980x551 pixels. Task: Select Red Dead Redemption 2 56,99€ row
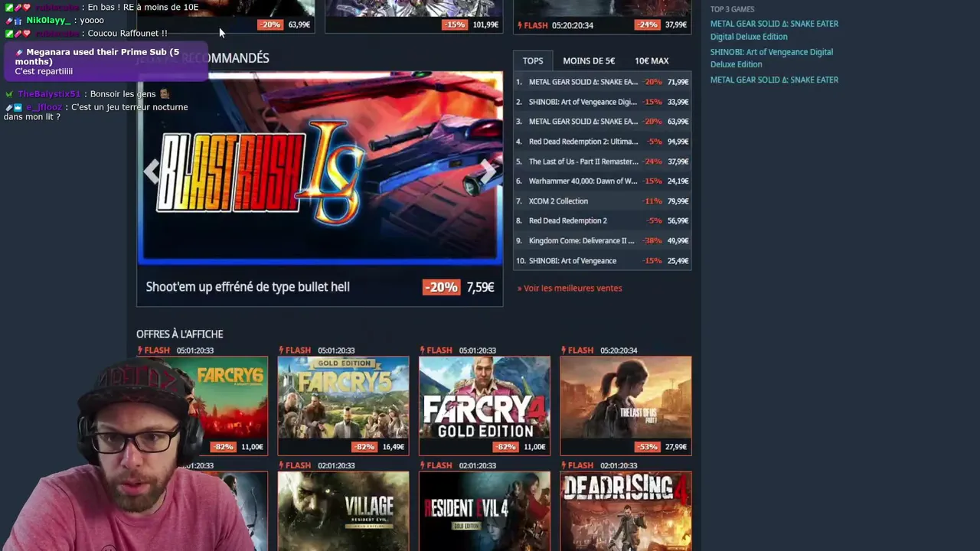tap(603, 221)
